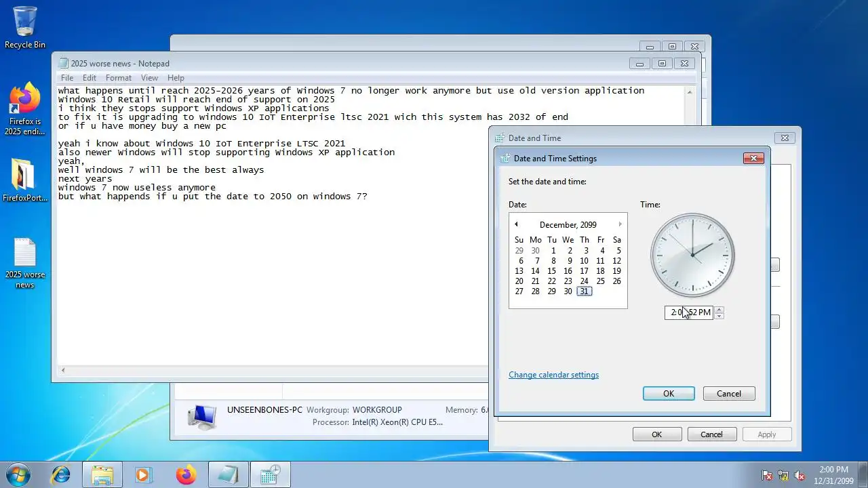Viewport: 868px width, 488px height.
Task: Select December 31 in the calendar
Action: coord(584,291)
